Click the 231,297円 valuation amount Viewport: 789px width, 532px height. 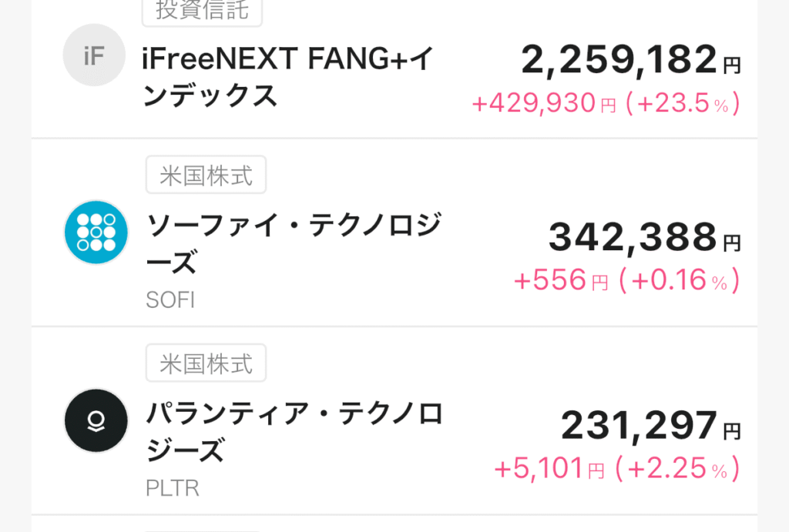click(x=650, y=426)
